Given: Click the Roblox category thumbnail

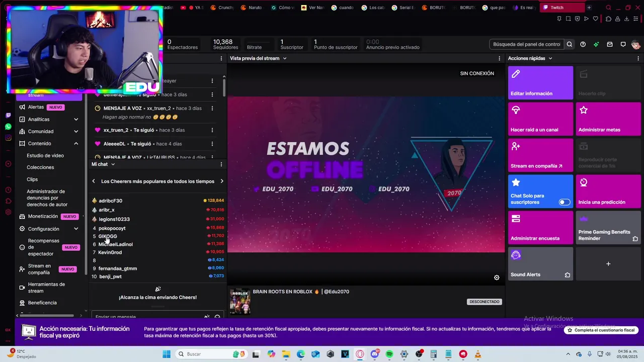Looking at the screenshot, I should [240, 302].
